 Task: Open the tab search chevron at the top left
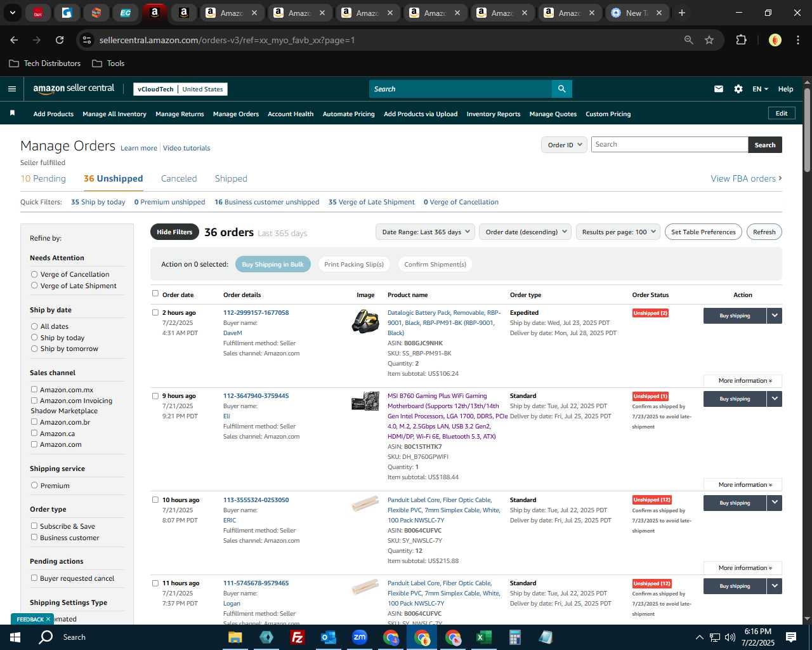[12, 13]
